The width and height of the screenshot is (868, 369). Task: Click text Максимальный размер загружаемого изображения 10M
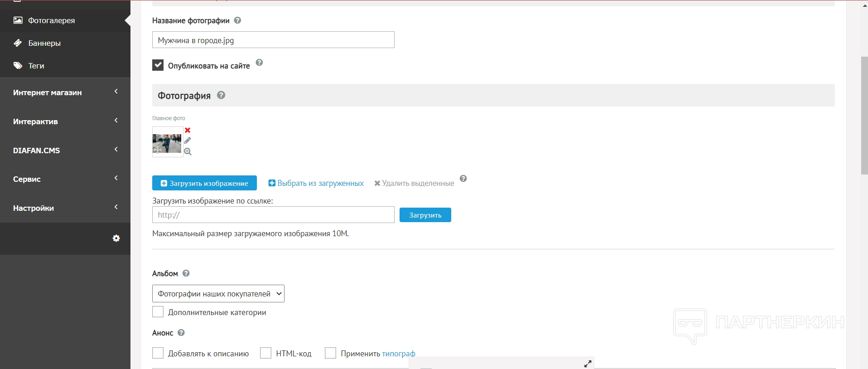point(251,234)
